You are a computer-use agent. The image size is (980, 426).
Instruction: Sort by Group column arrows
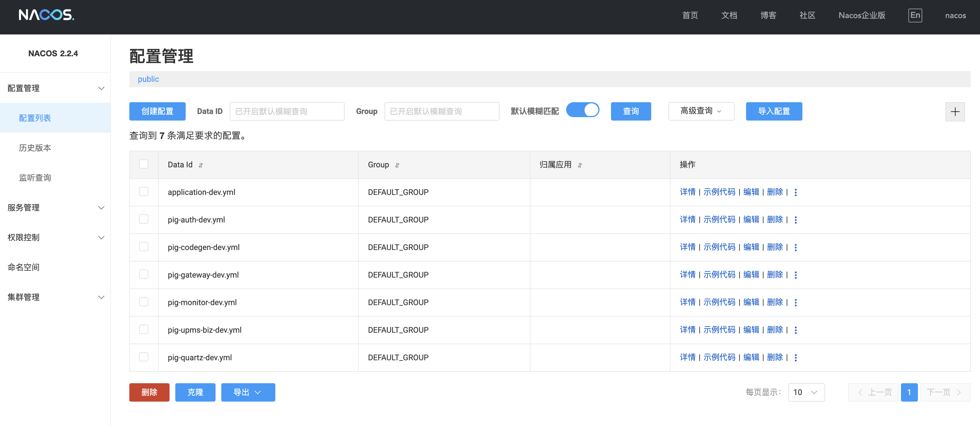coord(397,165)
